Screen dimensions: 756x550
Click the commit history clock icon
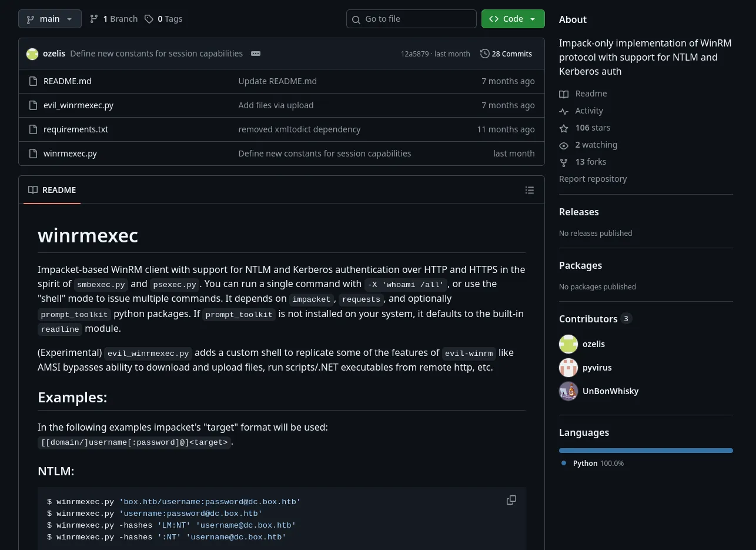[x=484, y=54]
